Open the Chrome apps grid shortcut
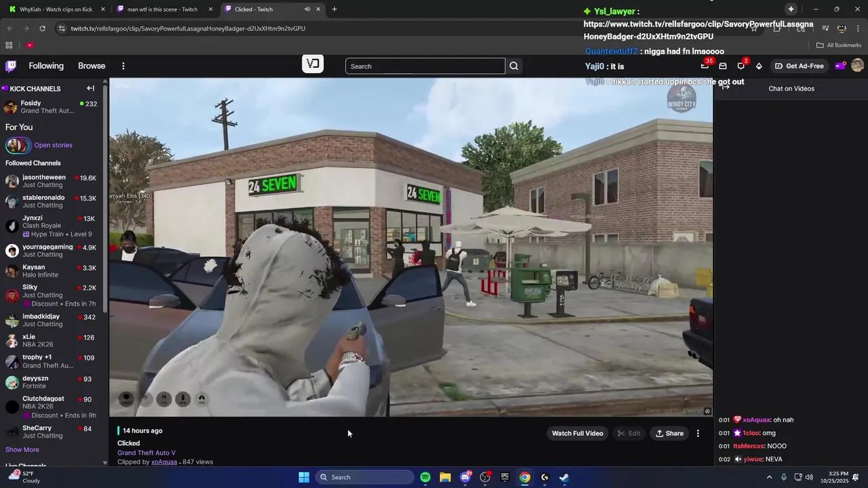The image size is (868, 488). (x=9, y=45)
